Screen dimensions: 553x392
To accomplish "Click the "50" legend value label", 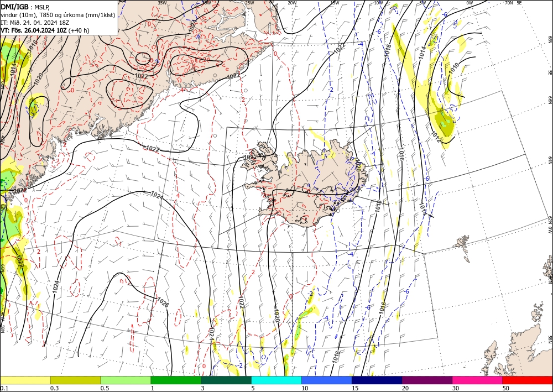I will point(506,388).
